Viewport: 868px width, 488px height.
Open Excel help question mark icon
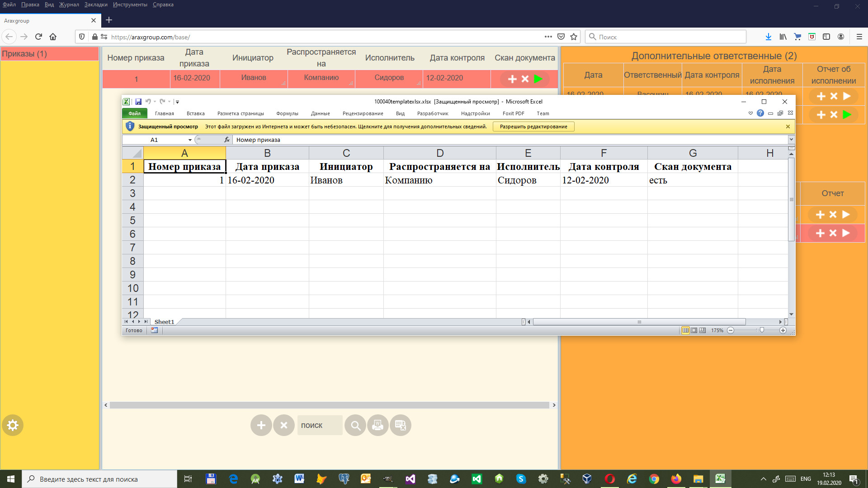[760, 113]
